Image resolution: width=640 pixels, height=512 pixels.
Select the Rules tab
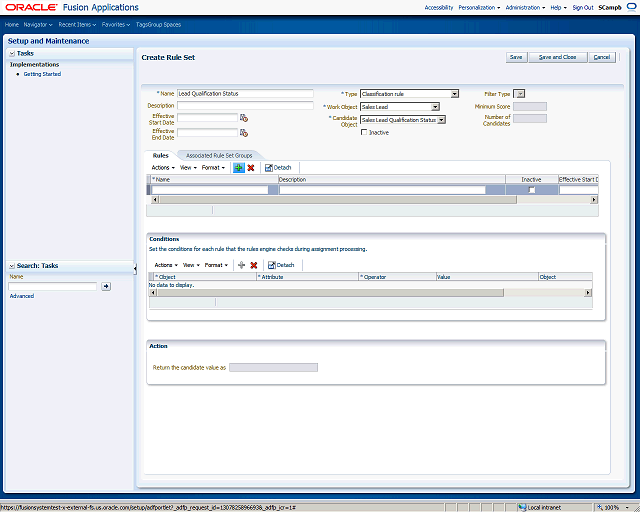[160, 156]
